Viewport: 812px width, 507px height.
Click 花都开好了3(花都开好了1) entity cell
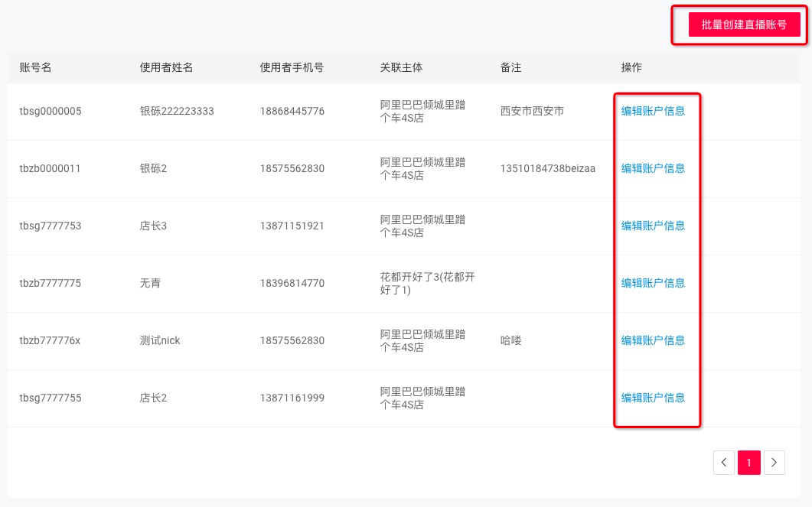[427, 283]
